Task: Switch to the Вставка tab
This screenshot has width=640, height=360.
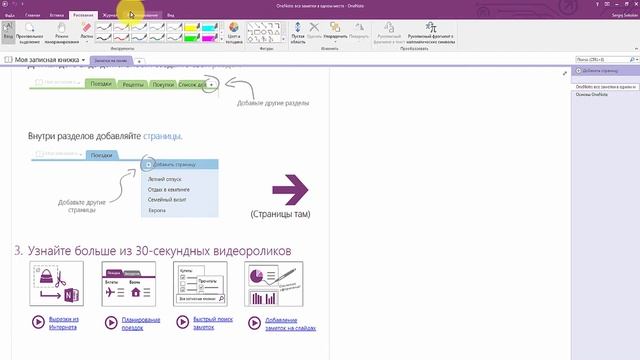Action: tap(57, 15)
